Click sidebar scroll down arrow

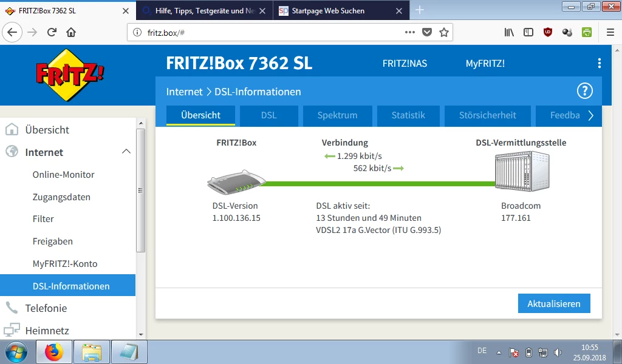click(x=140, y=335)
